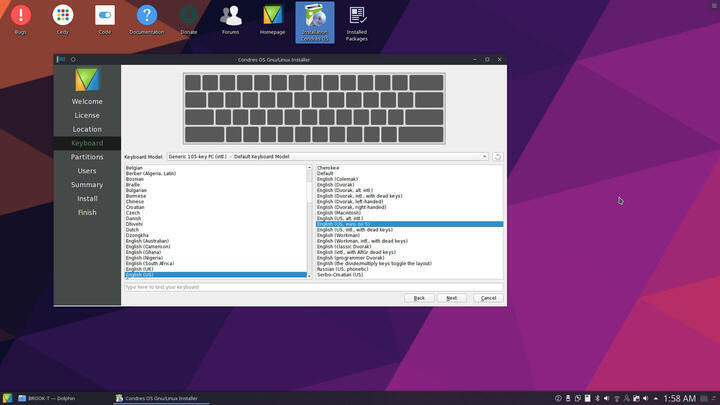Go to the Summary step in sidebar
The width and height of the screenshot is (720, 405).
pyautogui.click(x=87, y=185)
